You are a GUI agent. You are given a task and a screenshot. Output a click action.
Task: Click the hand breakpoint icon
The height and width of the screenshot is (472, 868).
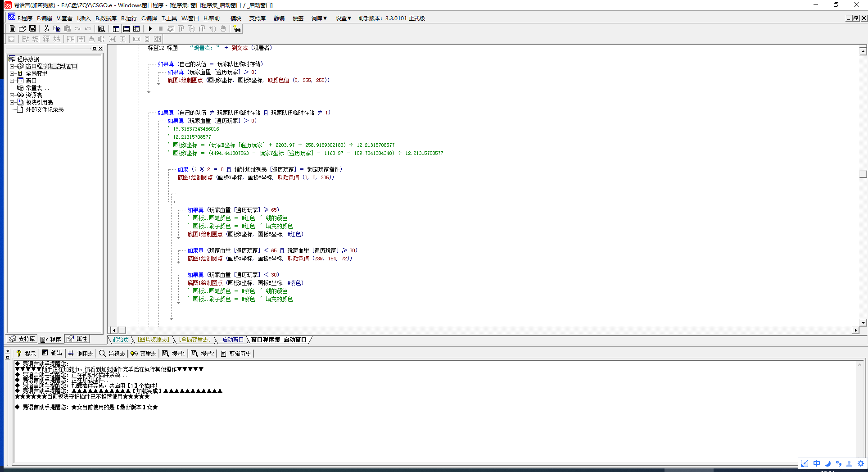223,28
